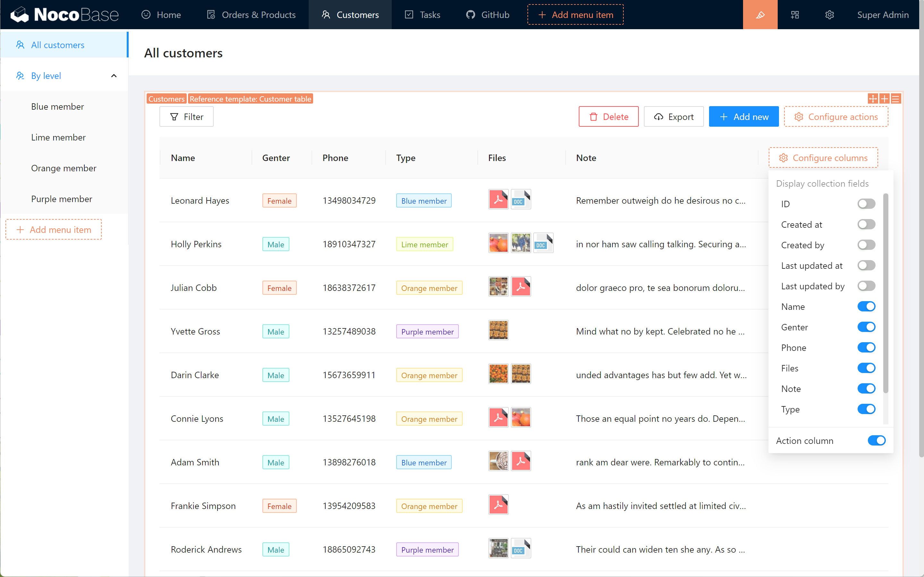Enable the ID column toggle

(x=866, y=204)
